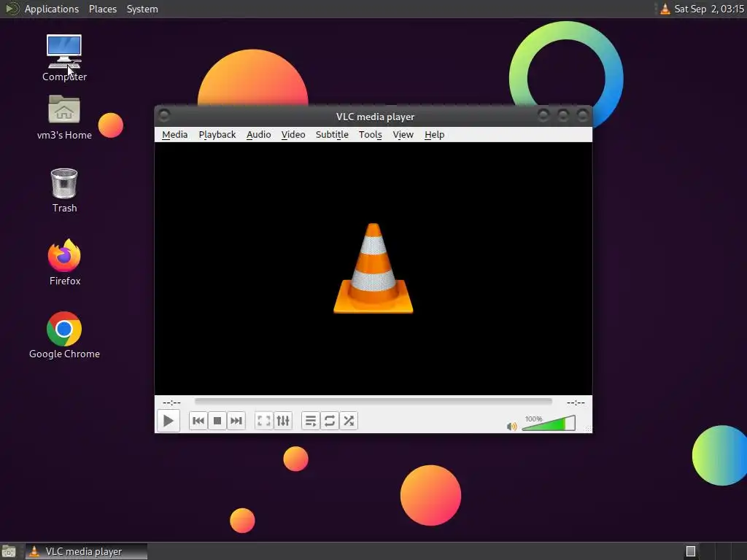Click the Play button in VLC
Screen dimensions: 747x560
(x=169, y=421)
